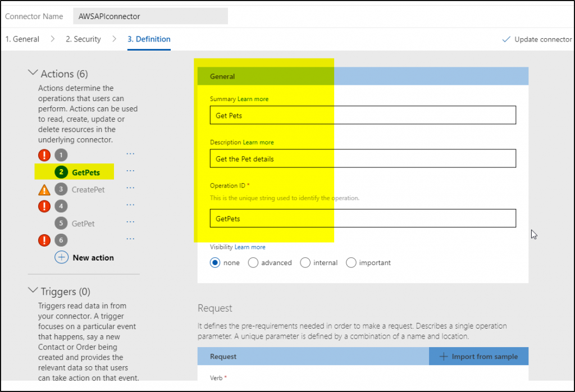This screenshot has width=575, height=392.
Task: Select the important visibility option
Action: (351, 263)
